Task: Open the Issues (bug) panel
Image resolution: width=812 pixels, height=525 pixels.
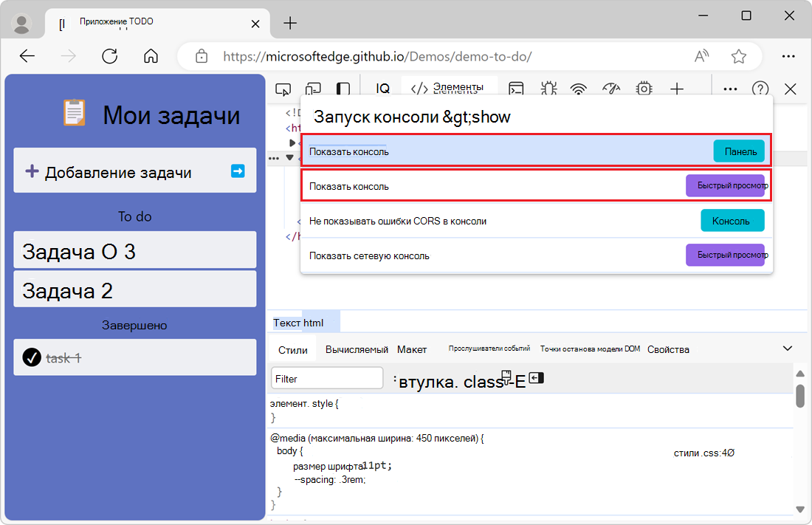Action: coord(548,89)
